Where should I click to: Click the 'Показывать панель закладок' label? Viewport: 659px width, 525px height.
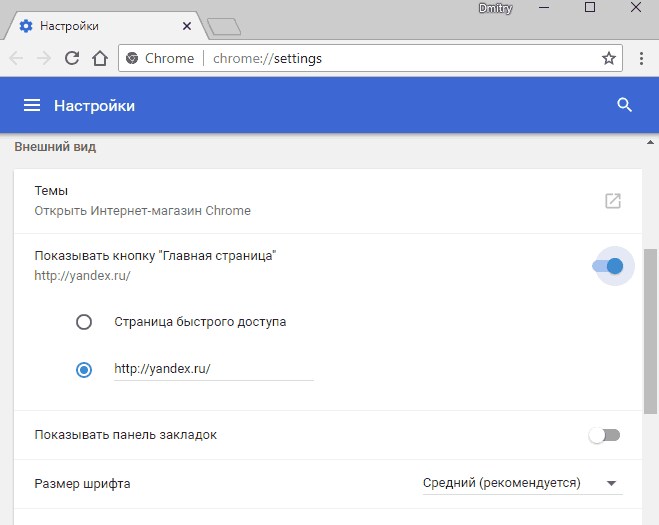(x=126, y=435)
